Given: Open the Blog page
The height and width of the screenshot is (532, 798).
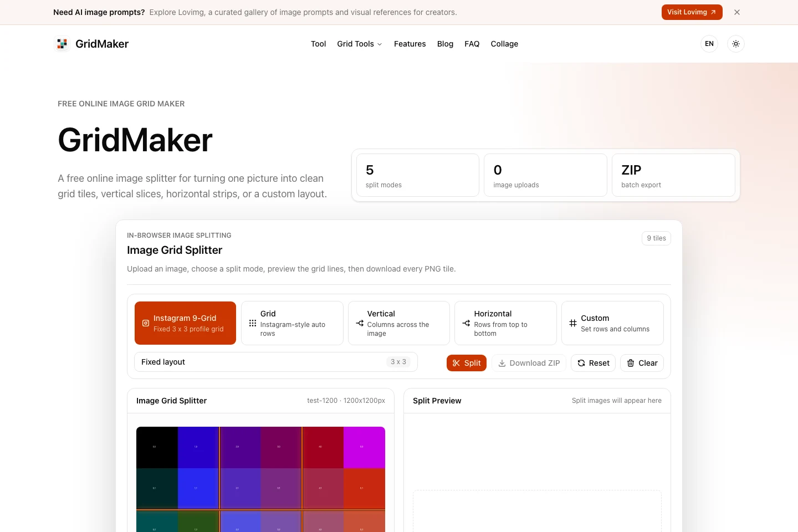Looking at the screenshot, I should tap(445, 44).
